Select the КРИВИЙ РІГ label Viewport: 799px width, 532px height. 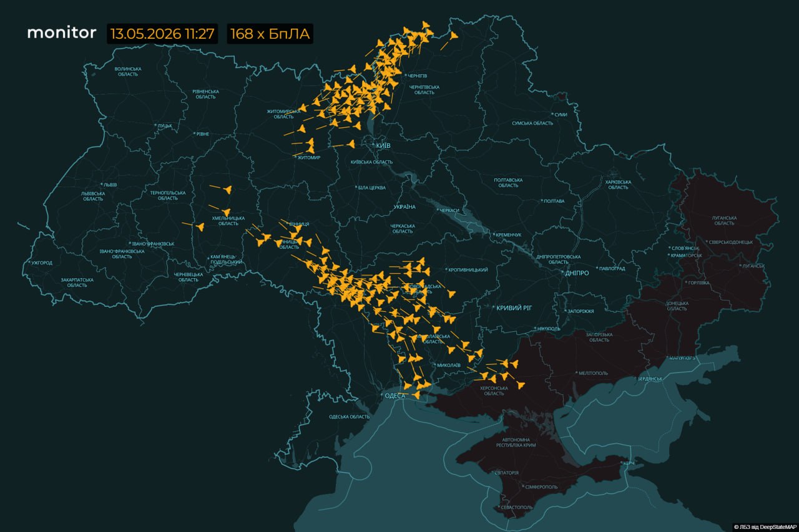pyautogui.click(x=514, y=309)
